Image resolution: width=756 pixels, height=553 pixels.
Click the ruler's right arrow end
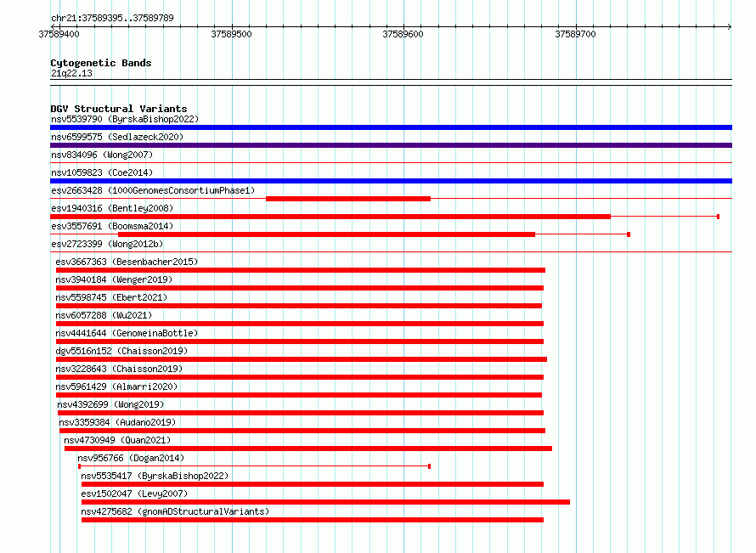730,26
